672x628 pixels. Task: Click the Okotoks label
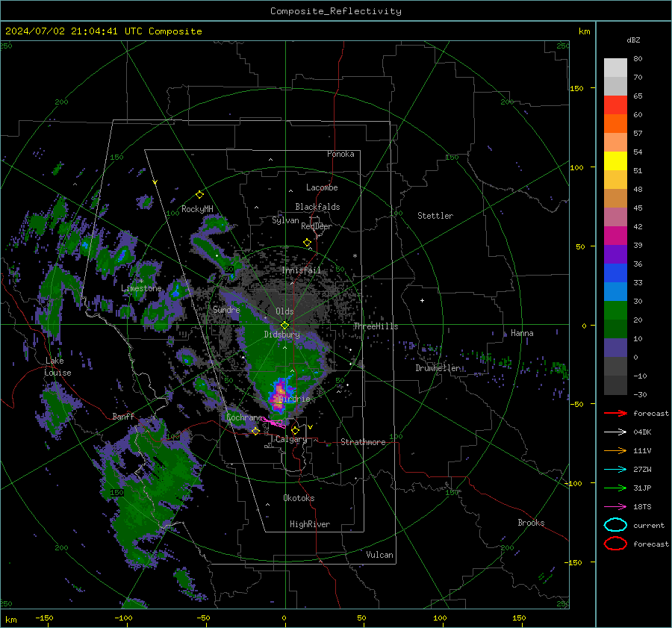[x=299, y=498]
